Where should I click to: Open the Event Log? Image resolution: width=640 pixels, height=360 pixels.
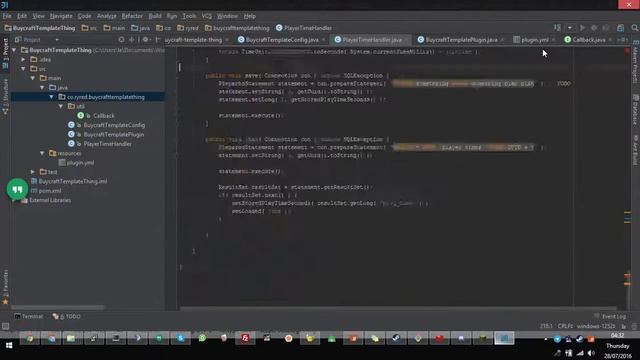coord(610,316)
